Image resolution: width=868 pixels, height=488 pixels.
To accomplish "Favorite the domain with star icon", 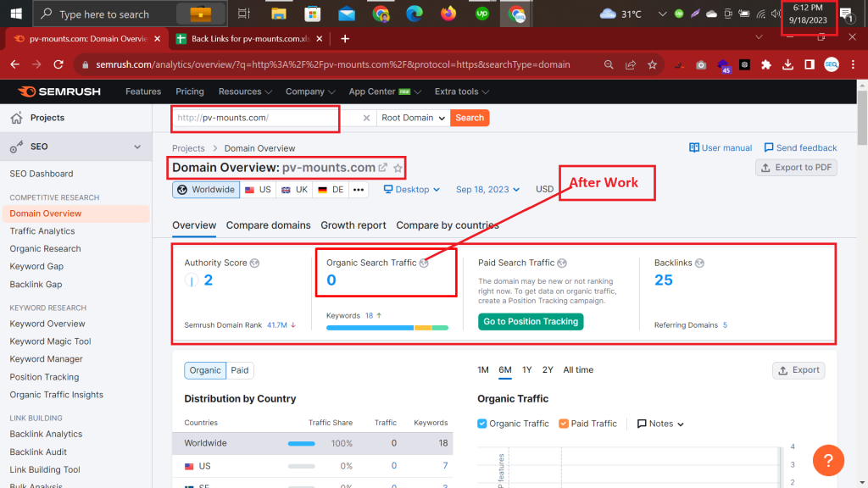I will [x=398, y=168].
